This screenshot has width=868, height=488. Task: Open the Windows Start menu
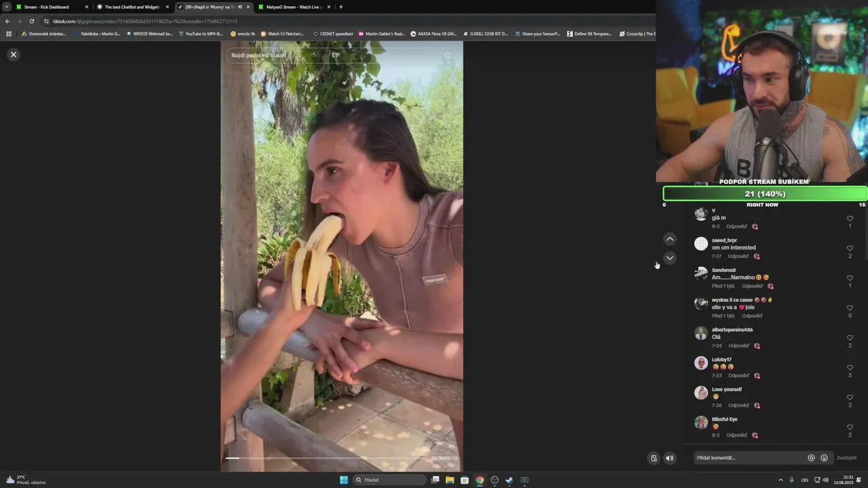pyautogui.click(x=344, y=480)
